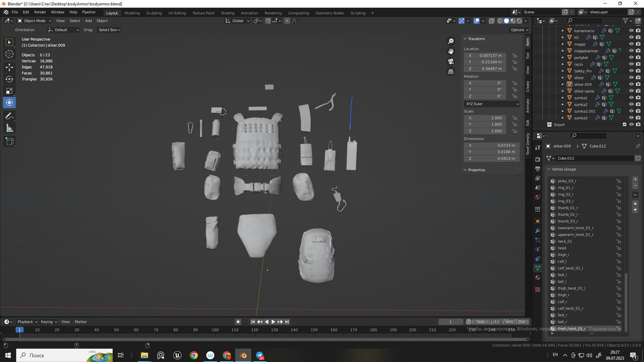
Task: Pick the Add Cube tool
Action: [10, 142]
